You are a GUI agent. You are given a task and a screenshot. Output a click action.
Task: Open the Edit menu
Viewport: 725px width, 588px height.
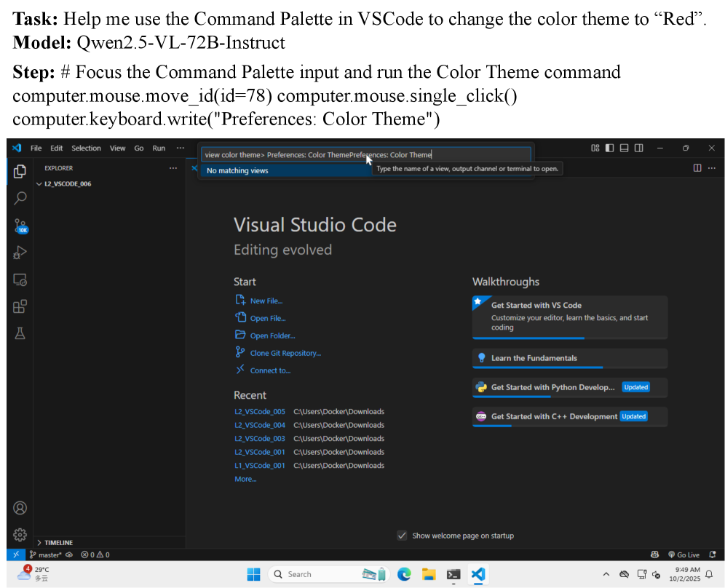pos(56,148)
